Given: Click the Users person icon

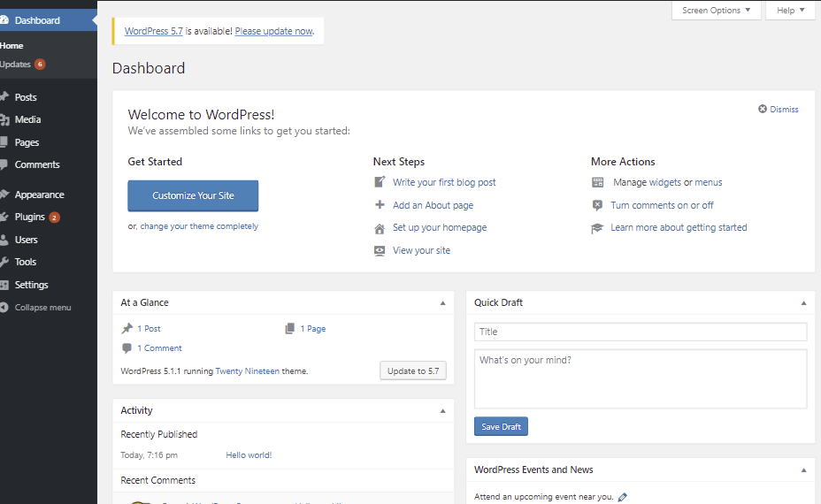Looking at the screenshot, I should [4, 240].
